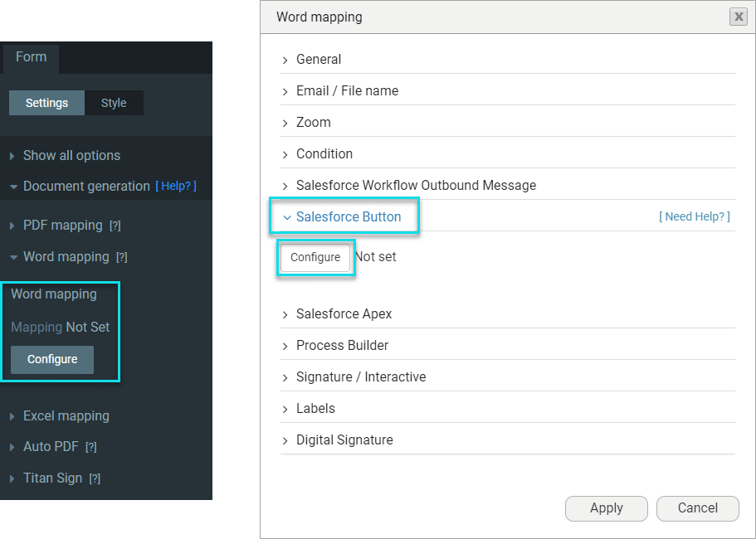Viewport: 756px width, 539px height.
Task: Open the Form tab
Action: click(31, 57)
